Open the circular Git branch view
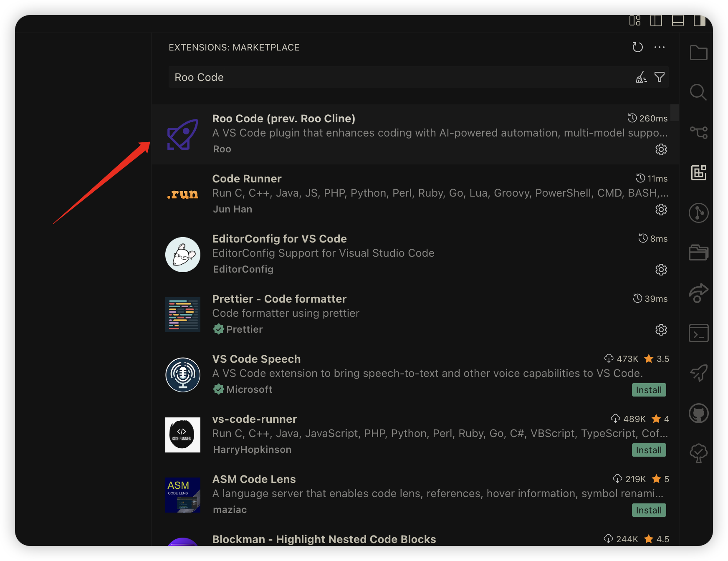 [698, 213]
